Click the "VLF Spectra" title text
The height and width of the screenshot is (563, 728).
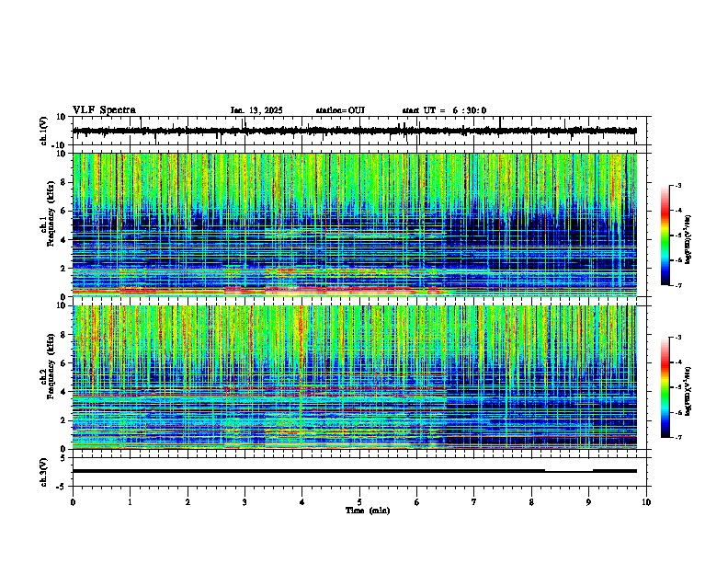pos(104,110)
